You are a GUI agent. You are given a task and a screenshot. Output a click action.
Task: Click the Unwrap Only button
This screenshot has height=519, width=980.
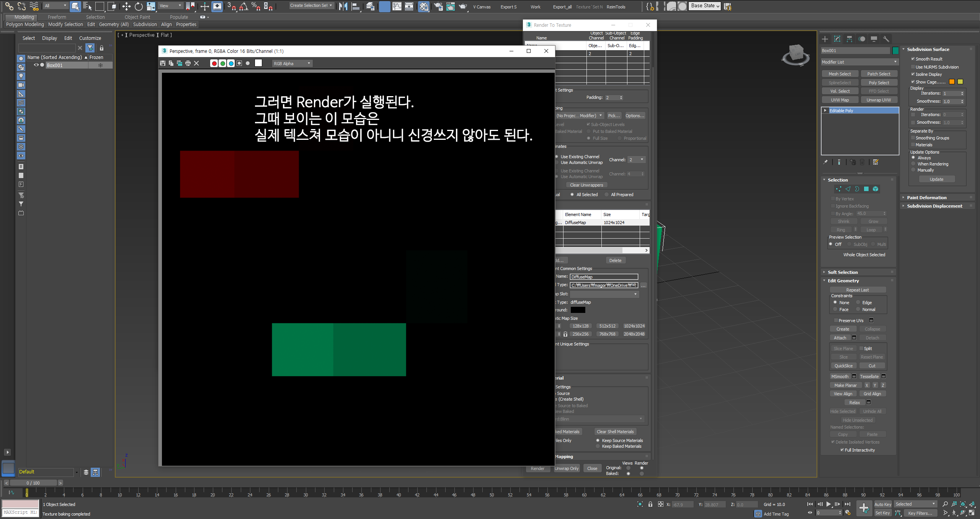[x=567, y=468]
